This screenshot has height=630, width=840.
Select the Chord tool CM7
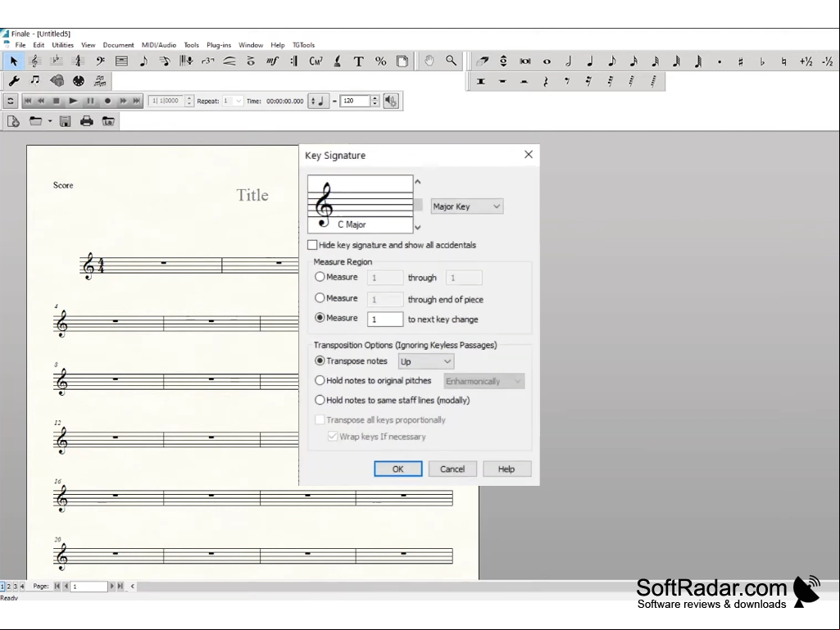(316, 61)
